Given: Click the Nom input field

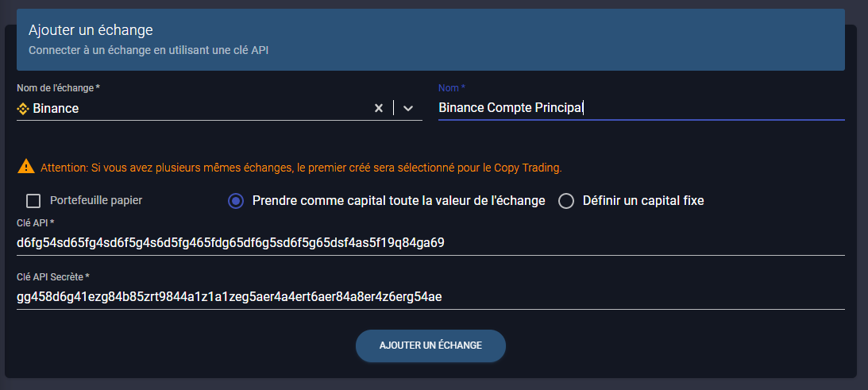Looking at the screenshot, I should 641,108.
